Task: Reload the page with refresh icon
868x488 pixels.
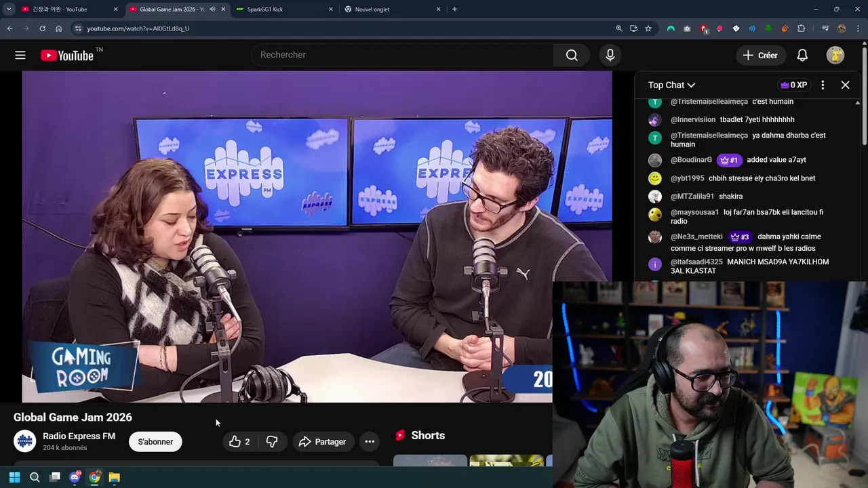Action: (x=42, y=28)
